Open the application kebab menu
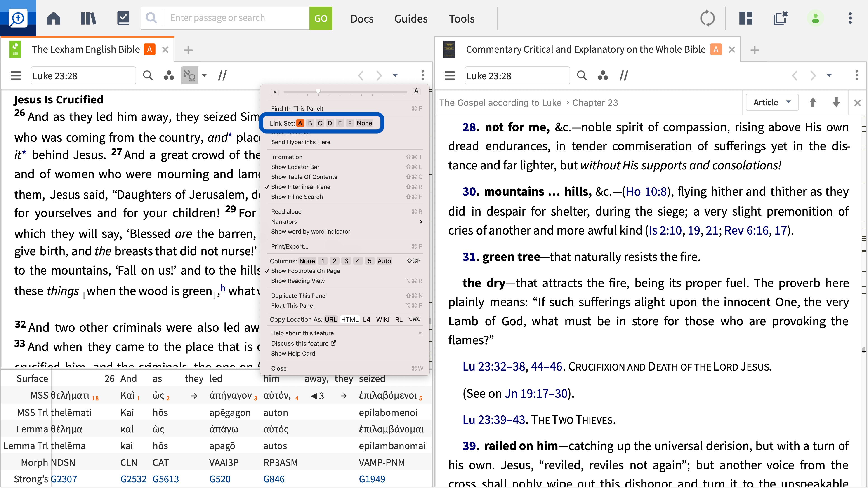Viewport: 868px width, 488px height. pos(850,18)
